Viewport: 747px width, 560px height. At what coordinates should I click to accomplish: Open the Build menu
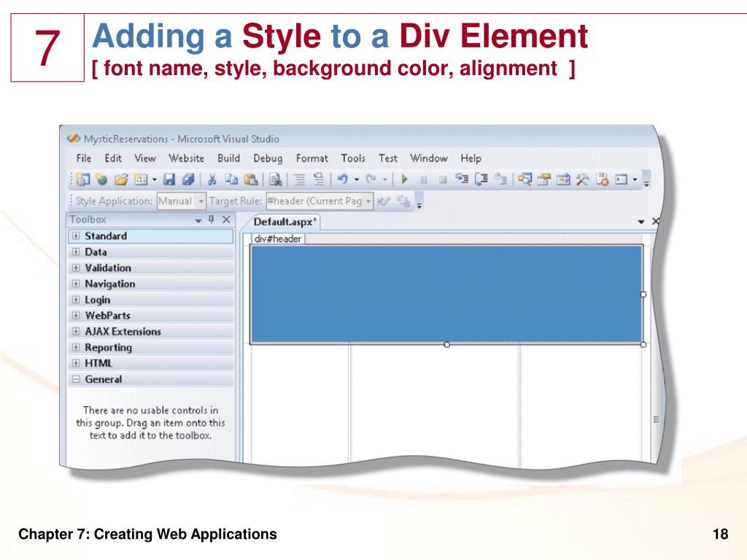[228, 158]
